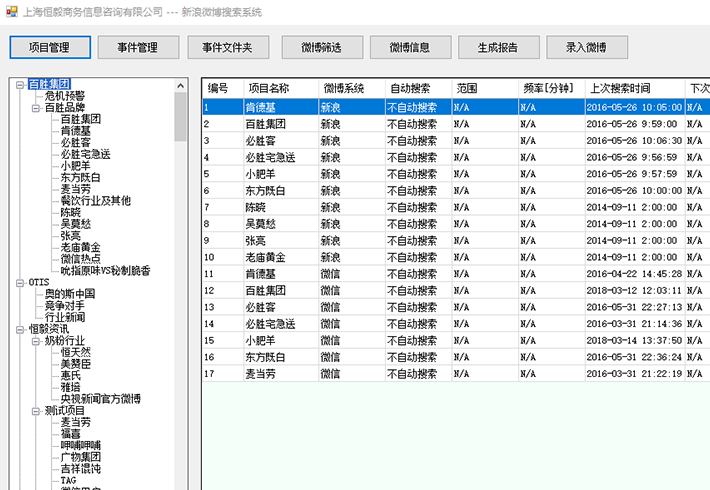Select row 2 百胜集团 in table

point(456,124)
